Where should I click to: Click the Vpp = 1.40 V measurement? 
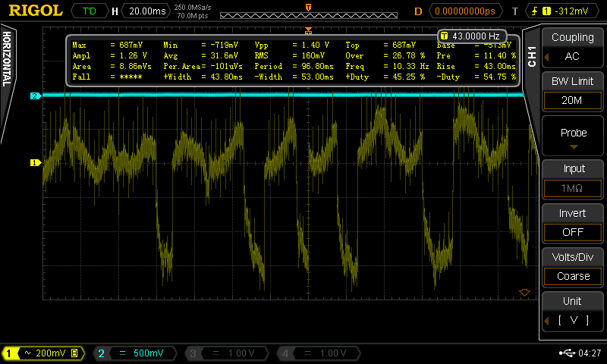pos(292,45)
